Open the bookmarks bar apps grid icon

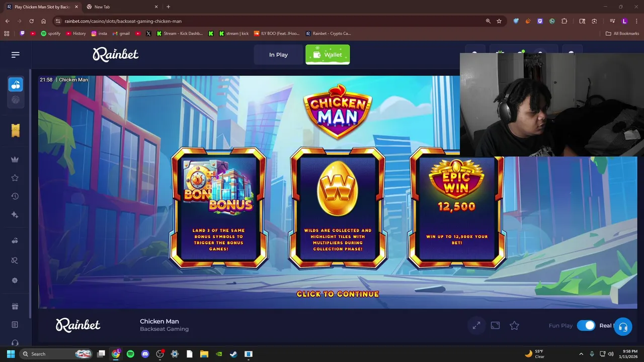[x=7, y=34]
